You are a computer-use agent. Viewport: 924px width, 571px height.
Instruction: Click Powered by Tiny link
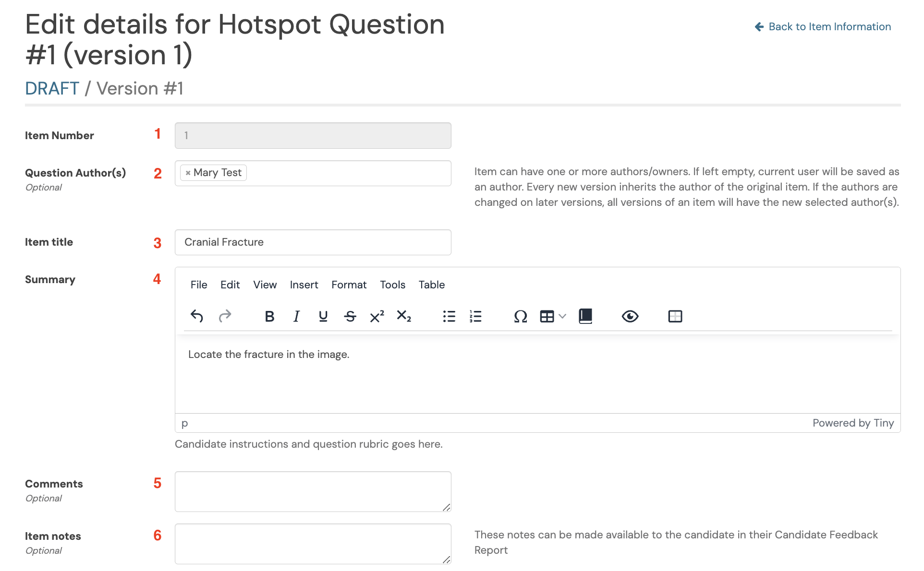[x=853, y=423]
